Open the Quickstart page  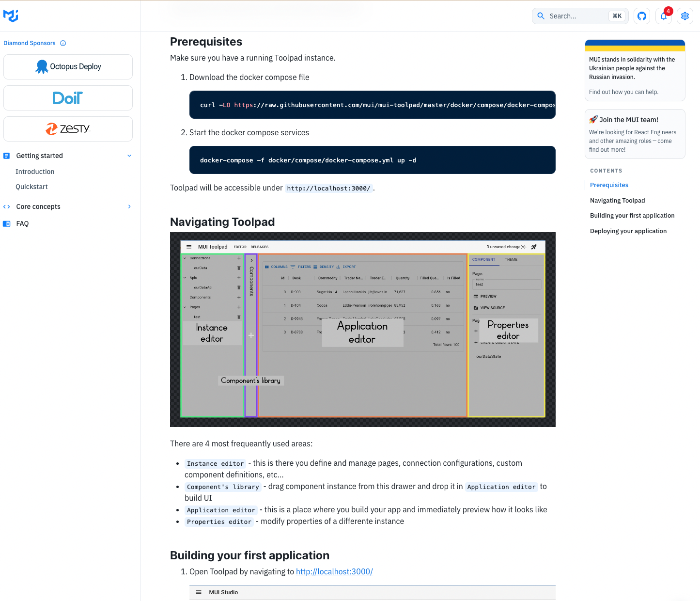coord(31,187)
